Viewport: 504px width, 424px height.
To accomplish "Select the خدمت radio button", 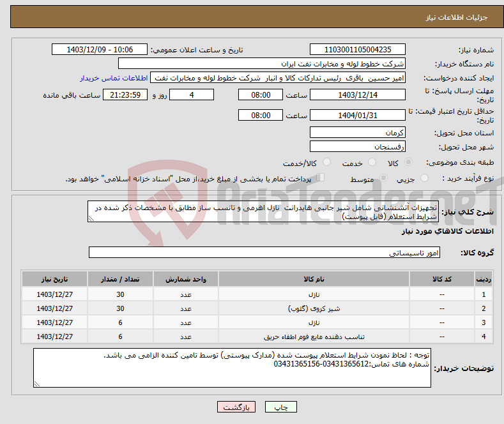I will [372, 162].
